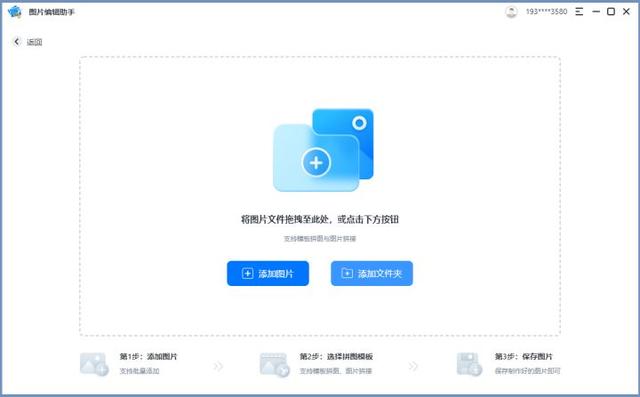The width and height of the screenshot is (640, 397).
Task: Click account name 193****3580
Action: tap(546, 12)
